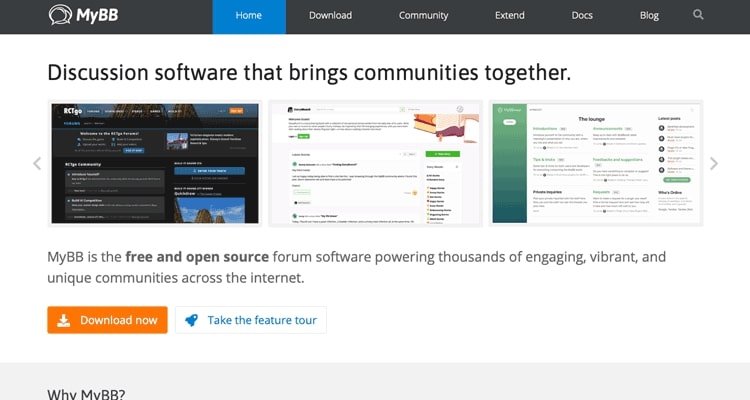
Task: Open the white forum theme screenshot
Action: [375, 163]
